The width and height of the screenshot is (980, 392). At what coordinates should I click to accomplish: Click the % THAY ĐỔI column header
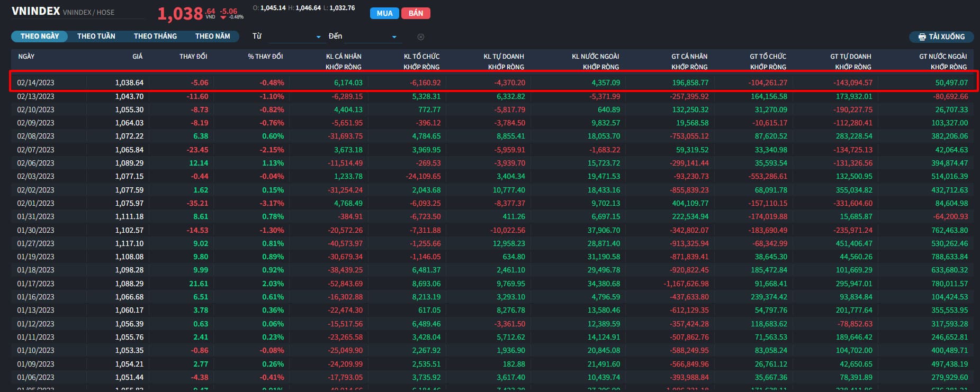tap(265, 57)
